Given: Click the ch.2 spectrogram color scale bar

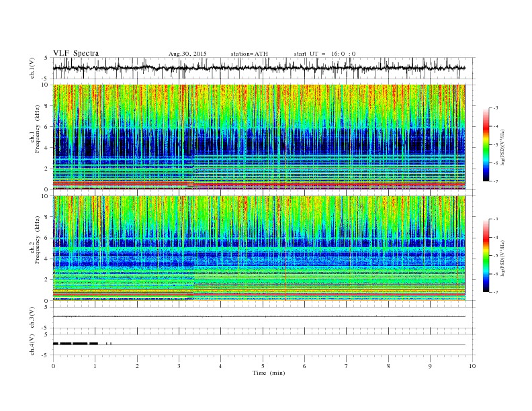Looking at the screenshot, I should click(x=486, y=255).
